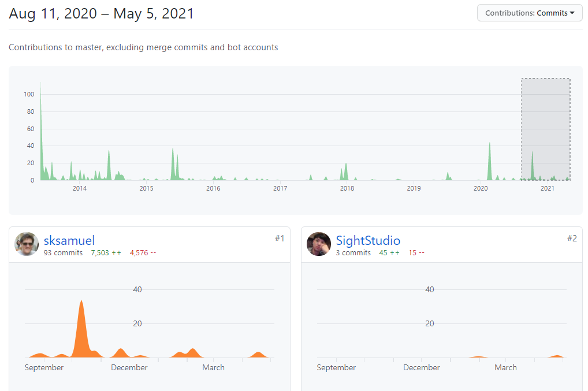
Task: View sksamuel's 93 commits
Action: (63, 253)
